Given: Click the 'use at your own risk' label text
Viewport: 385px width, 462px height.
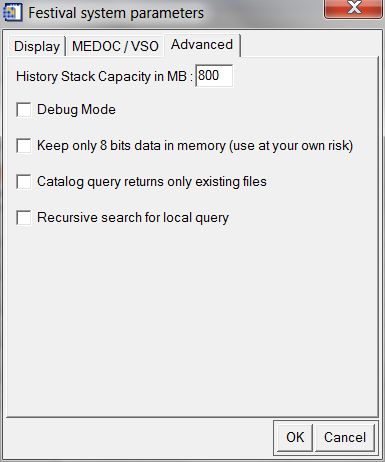Looking at the screenshot, I should click(x=291, y=146).
